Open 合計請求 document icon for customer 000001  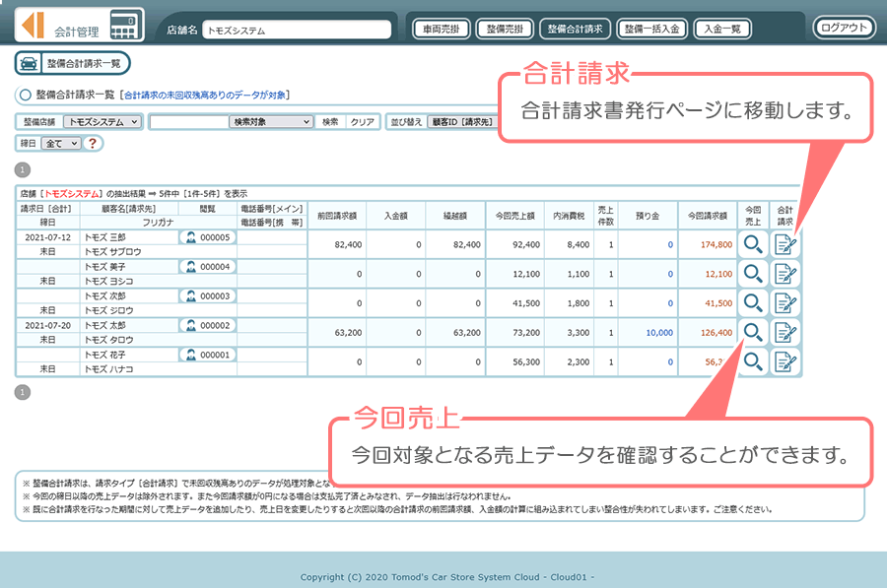click(x=785, y=361)
